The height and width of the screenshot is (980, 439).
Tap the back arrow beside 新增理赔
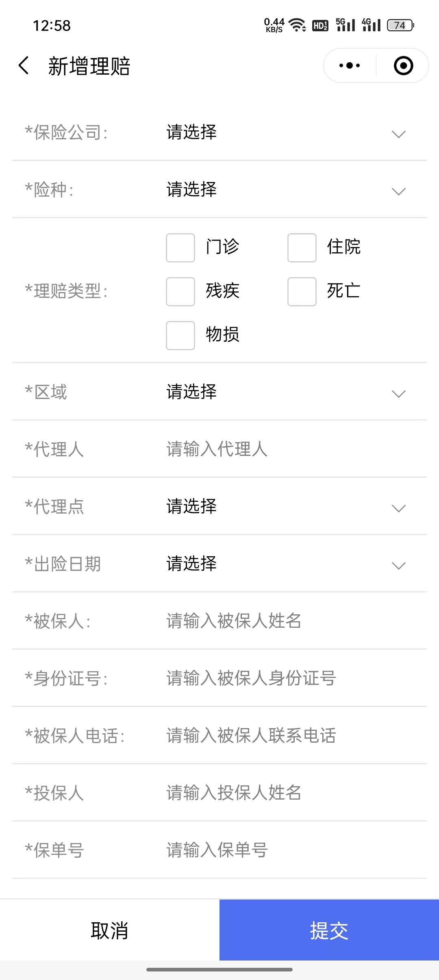tap(24, 65)
